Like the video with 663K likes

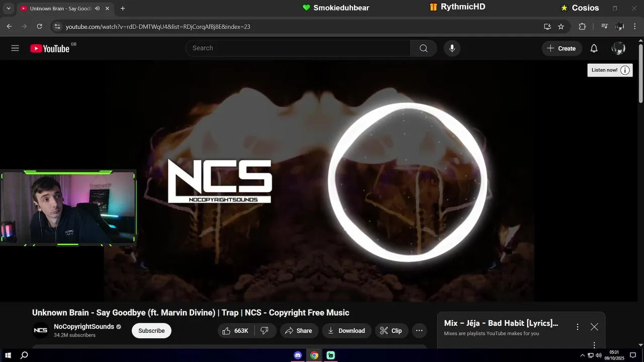point(236,330)
